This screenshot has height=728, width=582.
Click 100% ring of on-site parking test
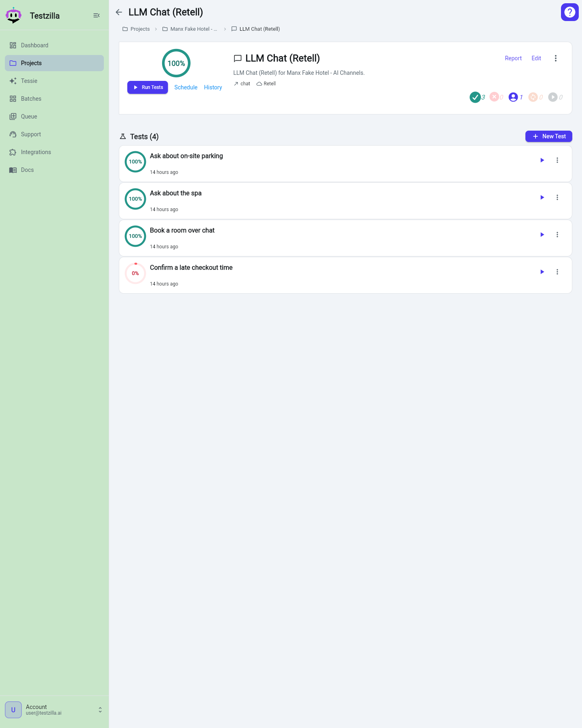coord(135,162)
